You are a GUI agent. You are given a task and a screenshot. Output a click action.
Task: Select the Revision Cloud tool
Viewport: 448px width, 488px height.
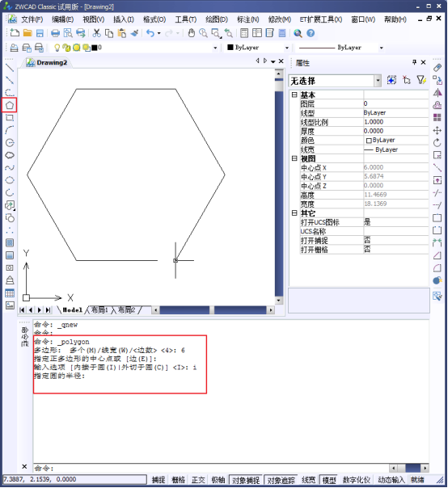(10, 155)
